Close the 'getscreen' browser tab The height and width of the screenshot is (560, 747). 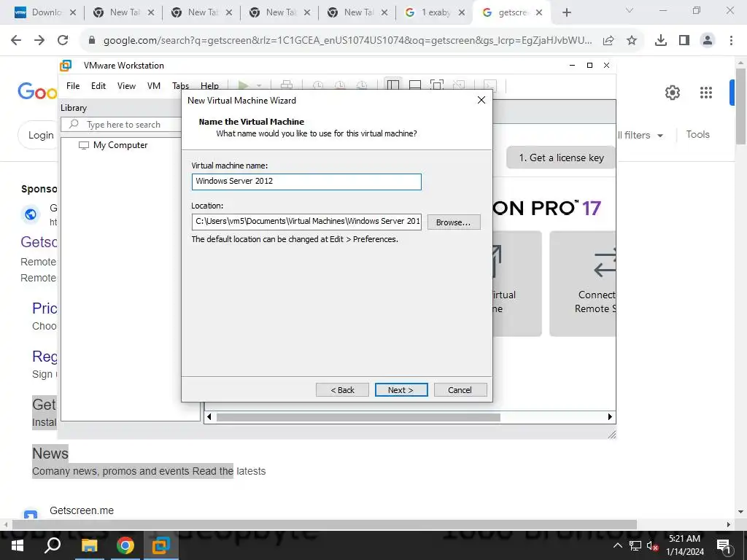tap(539, 13)
